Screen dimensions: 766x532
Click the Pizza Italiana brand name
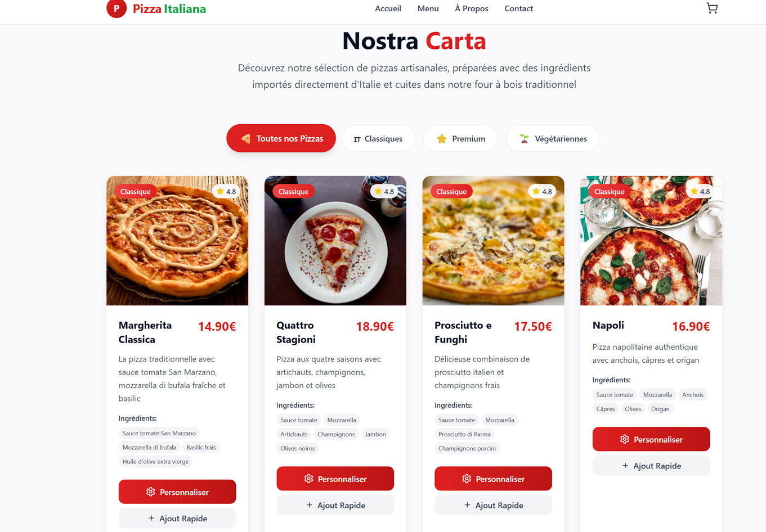[169, 8]
